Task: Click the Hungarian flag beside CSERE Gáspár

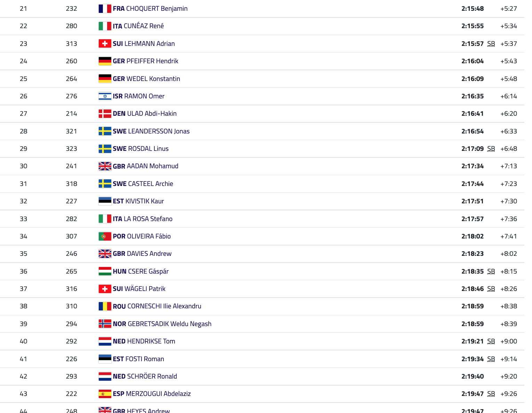Action: tap(105, 272)
